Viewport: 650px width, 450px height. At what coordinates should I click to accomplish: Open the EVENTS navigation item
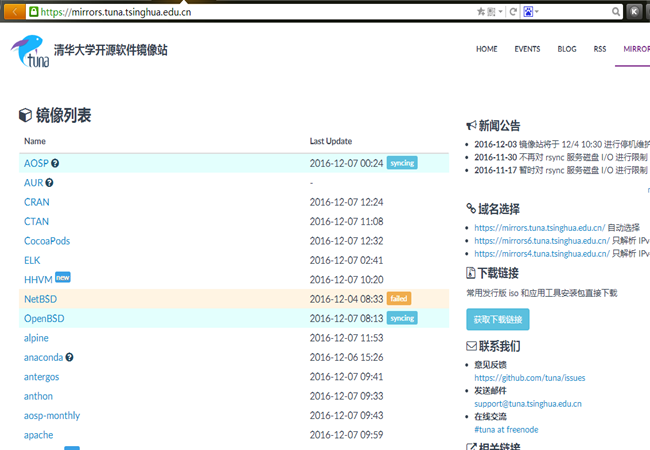pyautogui.click(x=527, y=49)
